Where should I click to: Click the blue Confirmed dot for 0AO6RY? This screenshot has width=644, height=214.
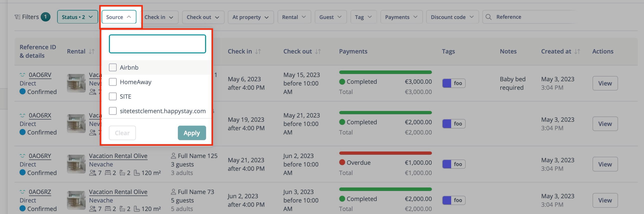click(x=22, y=172)
